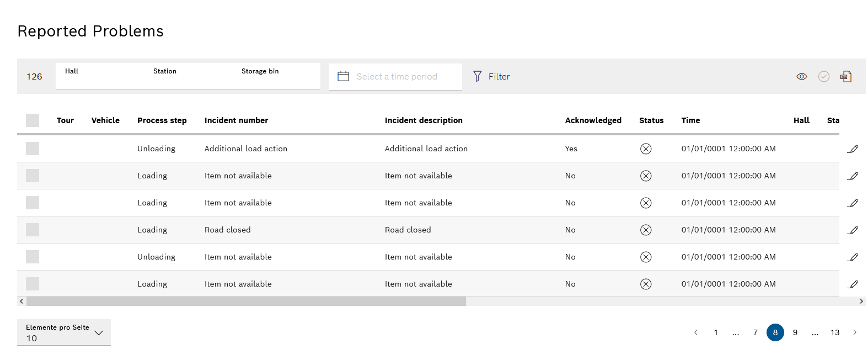Viewport: 868px width, 349px height.
Task: Click the Road closed incident number cell
Action: [x=227, y=230]
